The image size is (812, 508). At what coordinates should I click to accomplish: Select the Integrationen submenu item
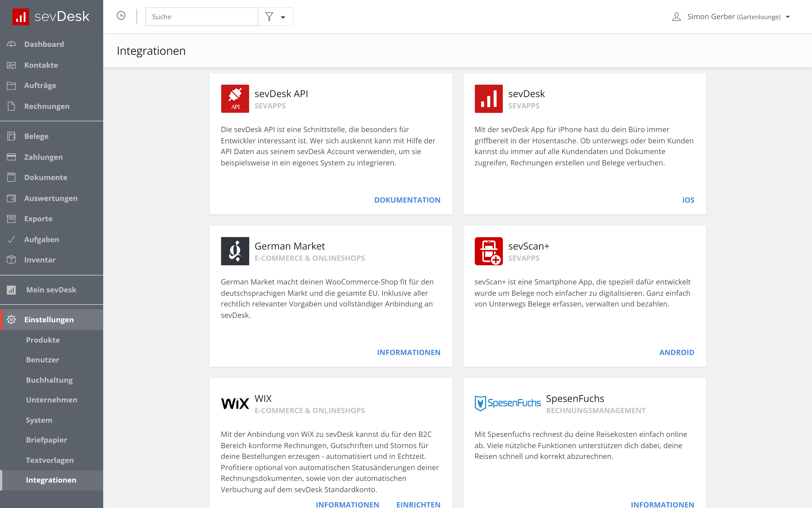point(52,480)
